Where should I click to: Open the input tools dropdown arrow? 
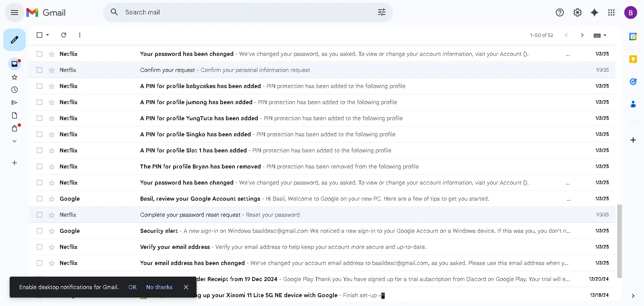pyautogui.click(x=605, y=35)
